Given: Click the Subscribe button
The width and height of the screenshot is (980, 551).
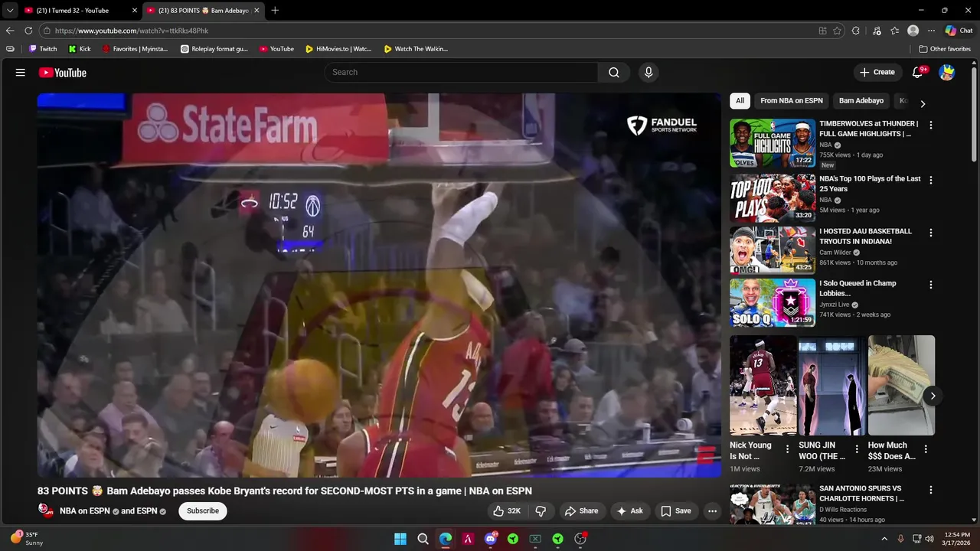Looking at the screenshot, I should pos(203,510).
